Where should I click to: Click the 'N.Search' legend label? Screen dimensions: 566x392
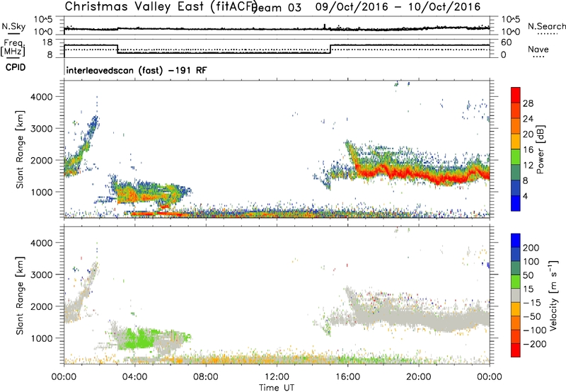546,26
